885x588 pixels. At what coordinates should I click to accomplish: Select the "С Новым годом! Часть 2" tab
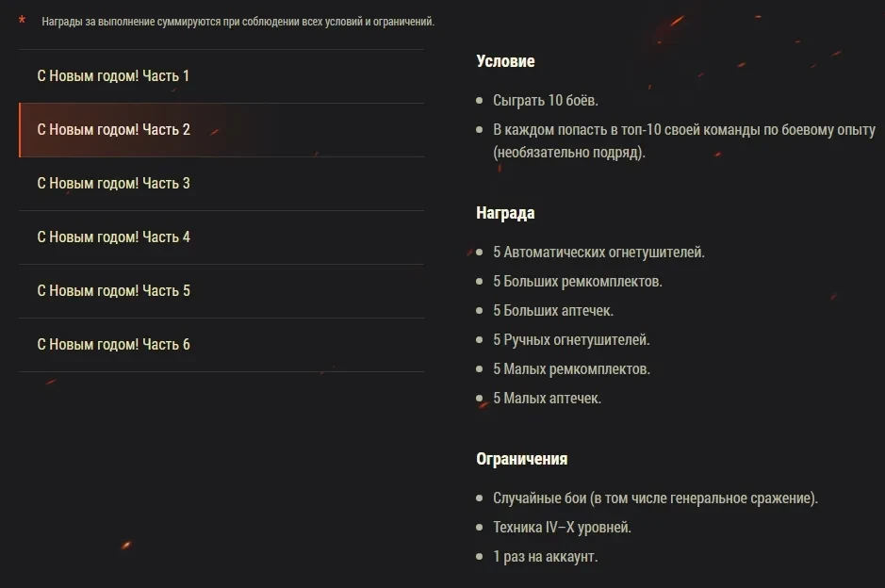tap(113, 129)
